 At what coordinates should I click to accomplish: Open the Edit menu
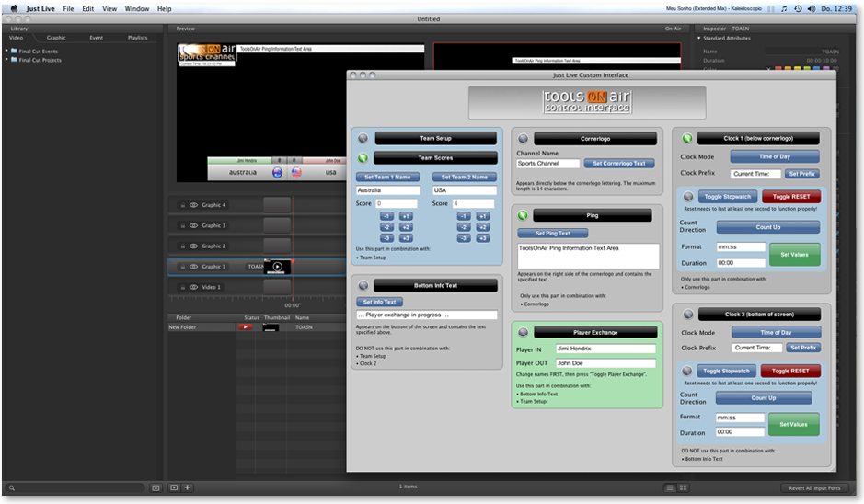[x=88, y=9]
